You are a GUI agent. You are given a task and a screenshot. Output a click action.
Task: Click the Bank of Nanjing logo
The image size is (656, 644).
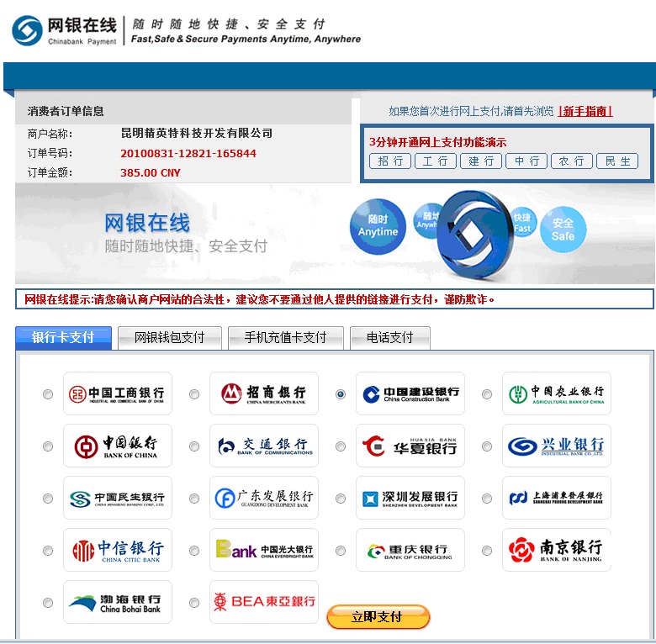click(x=557, y=550)
